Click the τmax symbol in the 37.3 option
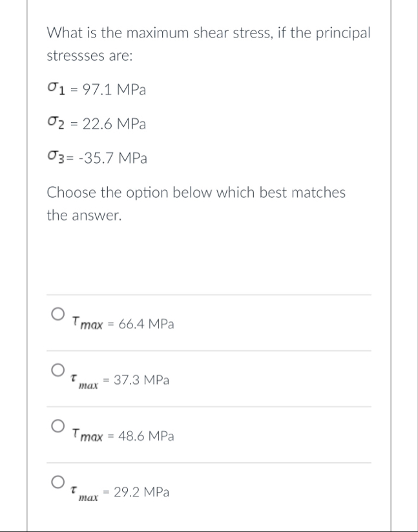418x532 pixels. click(x=85, y=381)
